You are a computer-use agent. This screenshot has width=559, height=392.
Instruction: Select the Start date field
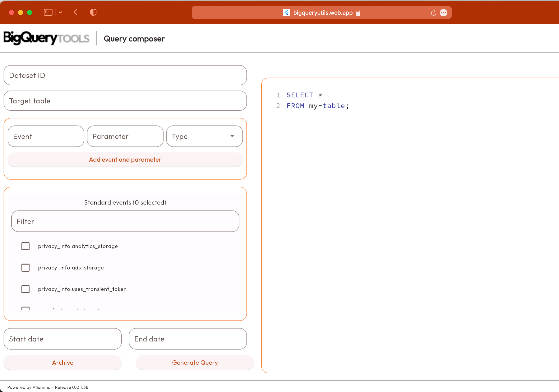[63, 339]
